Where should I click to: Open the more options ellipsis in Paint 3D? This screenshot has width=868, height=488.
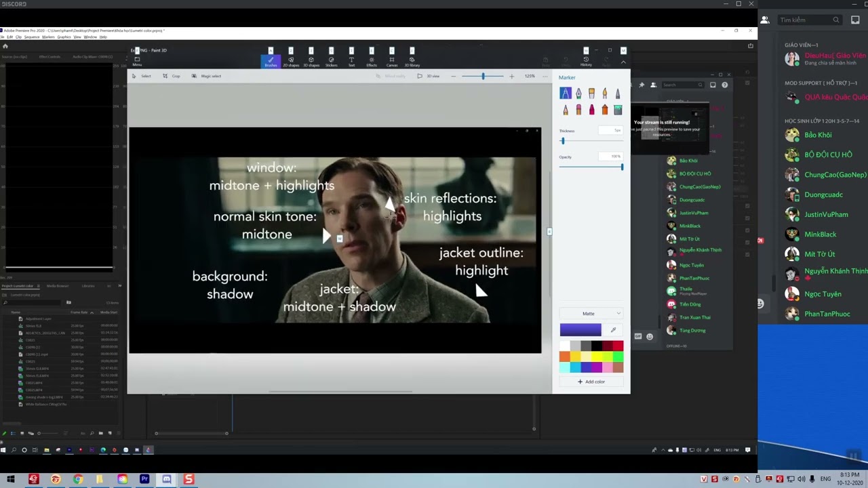coord(545,76)
